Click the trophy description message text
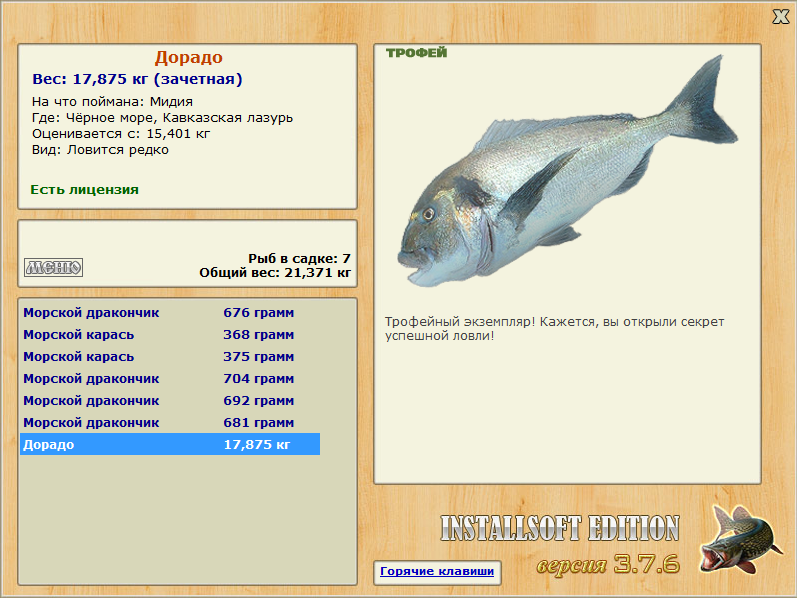The width and height of the screenshot is (797, 598). tap(555, 328)
